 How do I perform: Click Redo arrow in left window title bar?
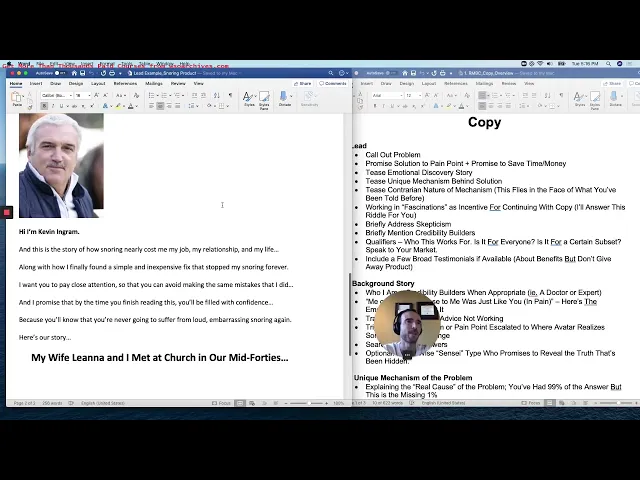(x=103, y=73)
